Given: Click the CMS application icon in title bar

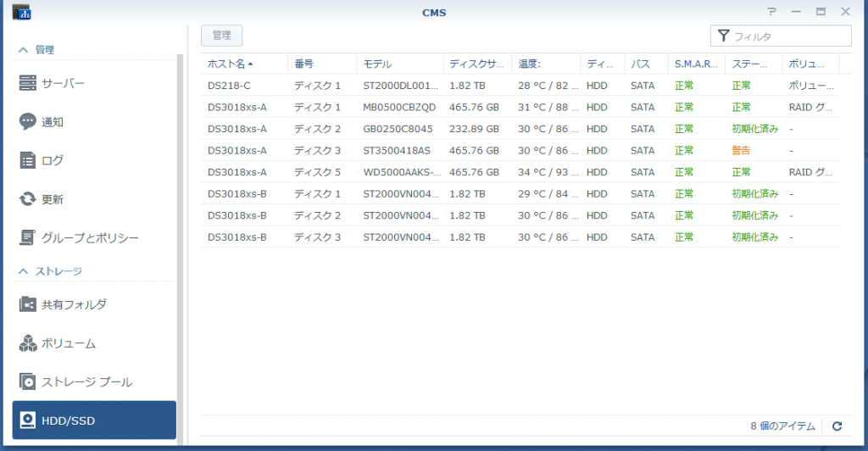Looking at the screenshot, I should point(21,12).
